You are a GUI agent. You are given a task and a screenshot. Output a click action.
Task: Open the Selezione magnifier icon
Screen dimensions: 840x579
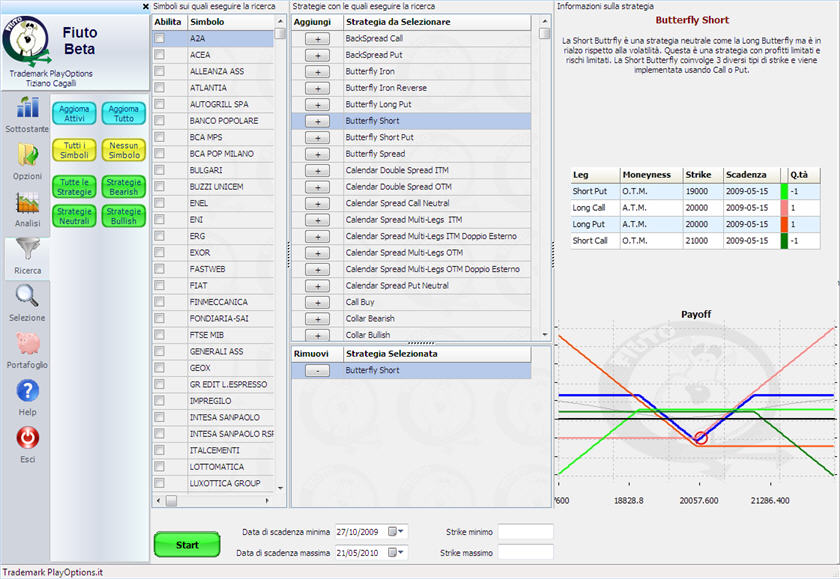(x=27, y=296)
